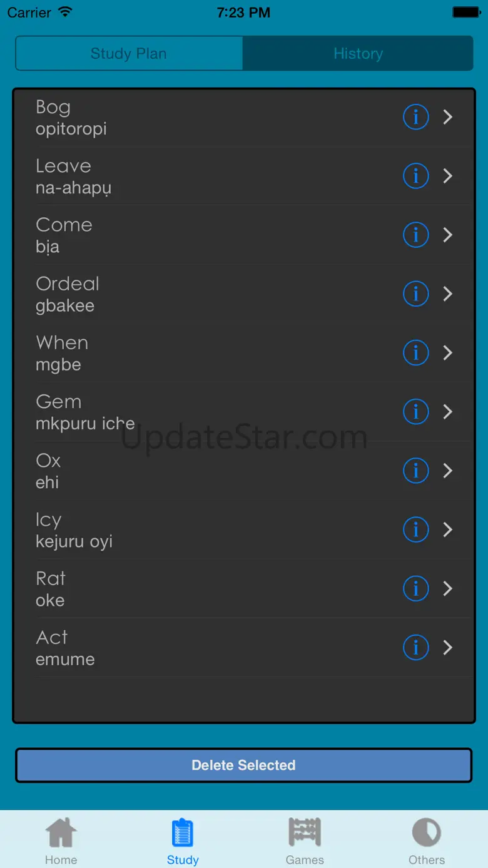Show info for the Ordeal word
Screen dimensions: 488x868
tap(415, 294)
